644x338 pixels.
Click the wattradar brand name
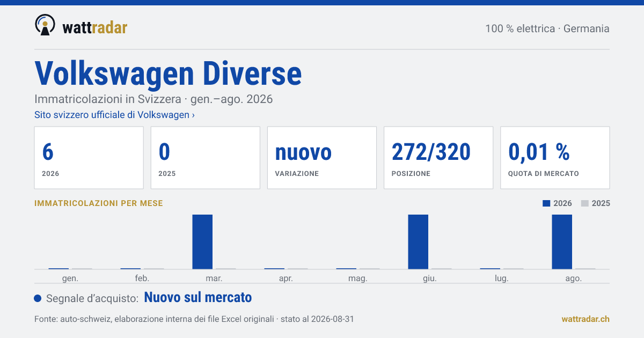coord(94,27)
